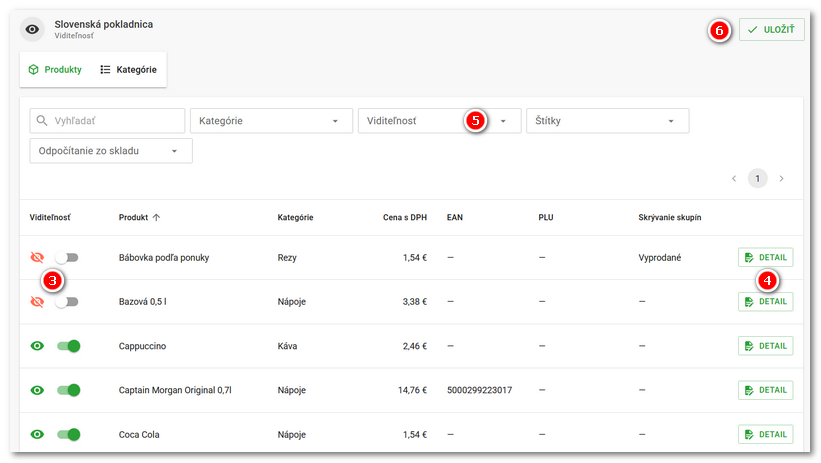The width and height of the screenshot is (821, 463).
Task: Click the Káva category cell
Action: 287,346
